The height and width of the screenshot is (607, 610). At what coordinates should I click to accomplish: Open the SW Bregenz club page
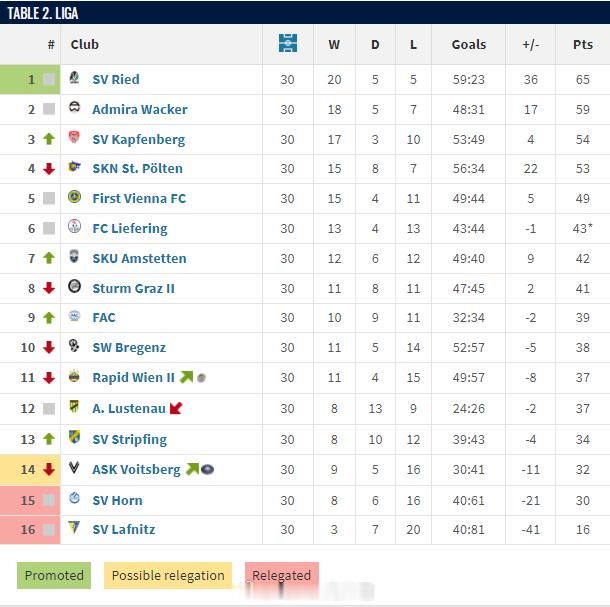[129, 347]
